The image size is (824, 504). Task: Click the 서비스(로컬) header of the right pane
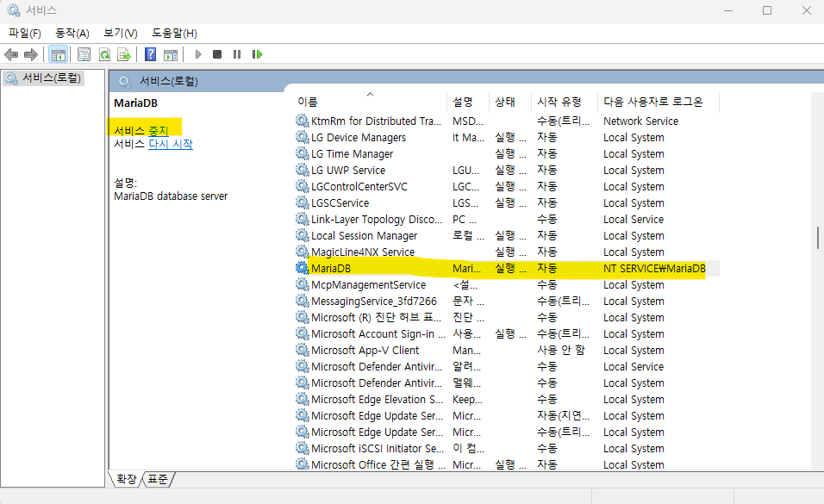[169, 82]
